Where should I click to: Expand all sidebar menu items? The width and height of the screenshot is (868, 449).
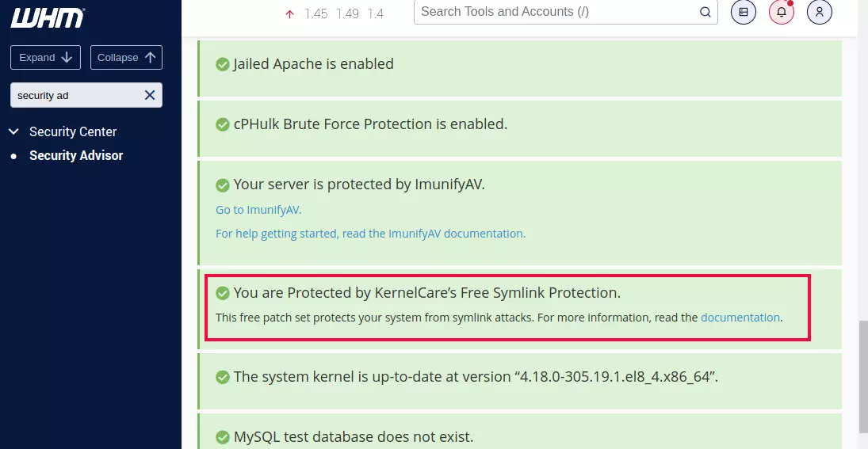pos(45,57)
